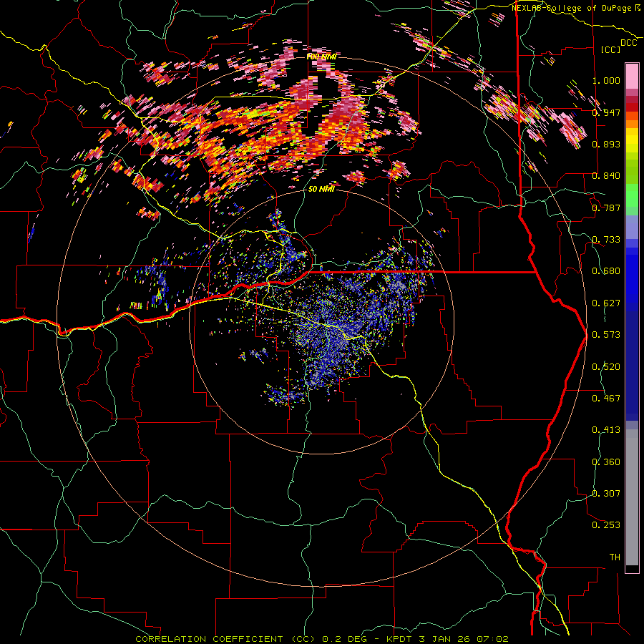Select the 0.680 scale value
Screen dimensions: 644x644
pos(606,271)
